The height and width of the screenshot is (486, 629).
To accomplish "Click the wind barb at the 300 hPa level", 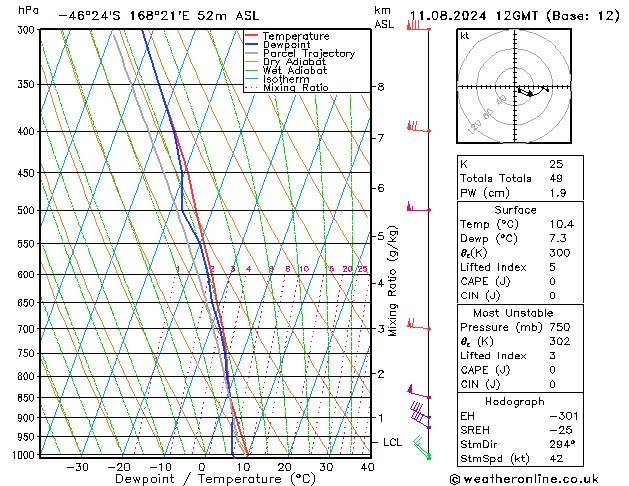I will pyautogui.click(x=419, y=26).
